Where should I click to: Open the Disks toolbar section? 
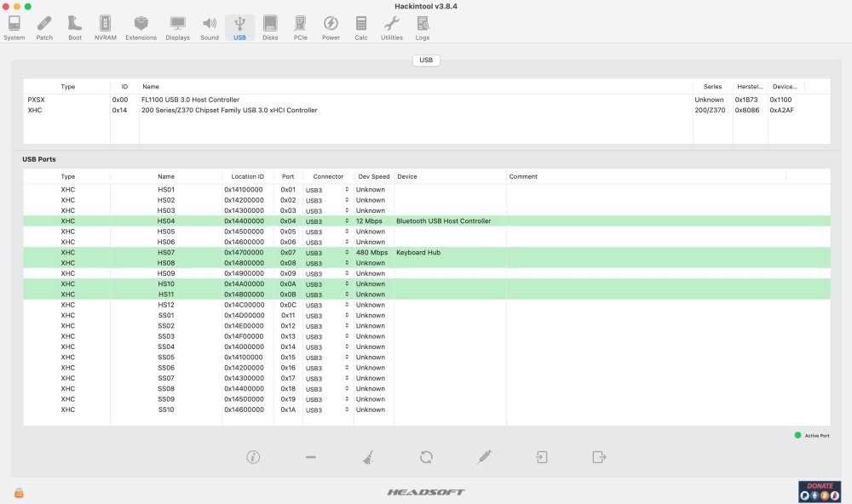point(270,28)
